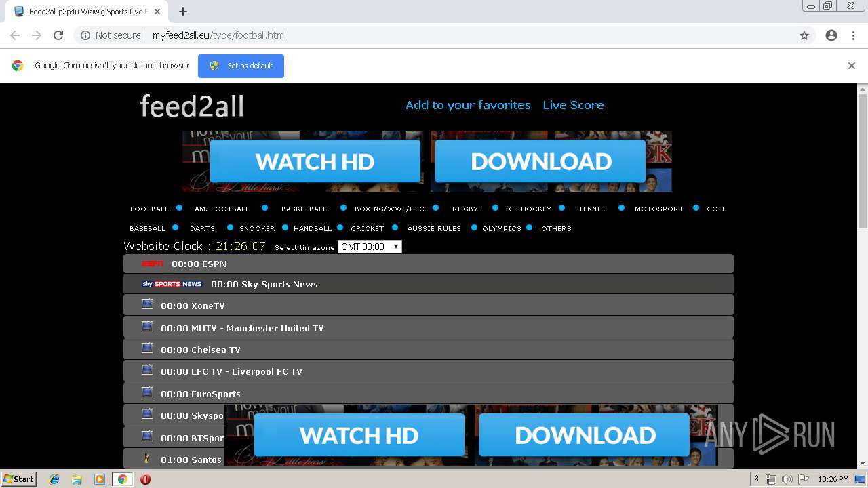The width and height of the screenshot is (868, 488).
Task: Open a new tab with plus button
Action: click(x=183, y=12)
